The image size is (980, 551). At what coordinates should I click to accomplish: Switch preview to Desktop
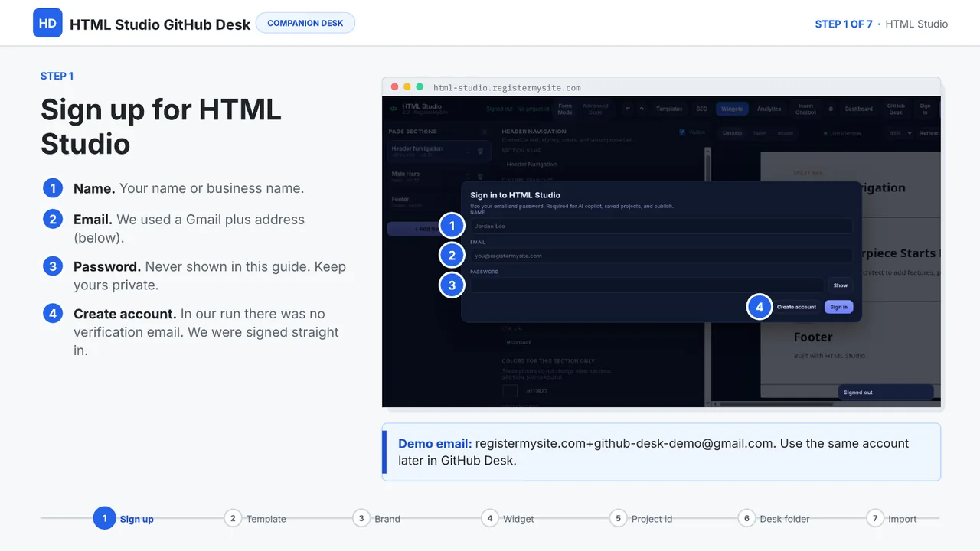pyautogui.click(x=732, y=133)
